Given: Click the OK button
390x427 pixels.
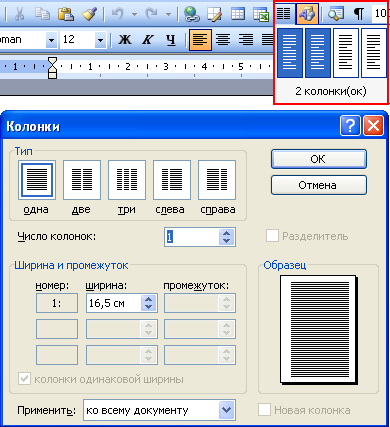Looking at the screenshot, I should (x=319, y=159).
